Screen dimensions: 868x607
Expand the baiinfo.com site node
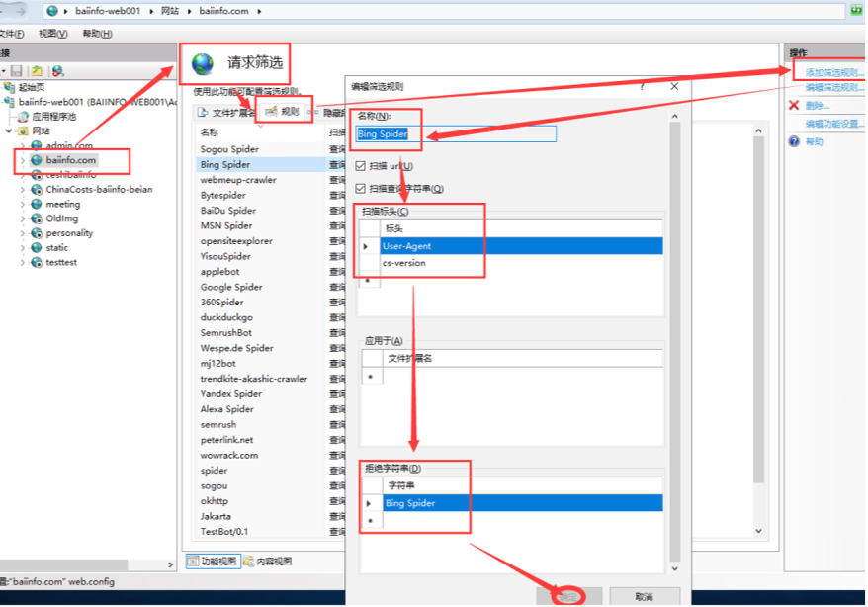point(23,160)
